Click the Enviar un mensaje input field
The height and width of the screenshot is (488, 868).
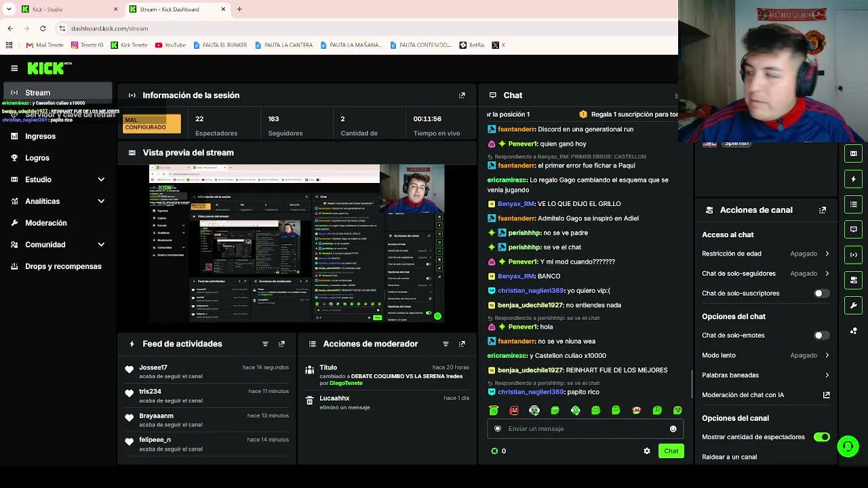click(x=585, y=429)
